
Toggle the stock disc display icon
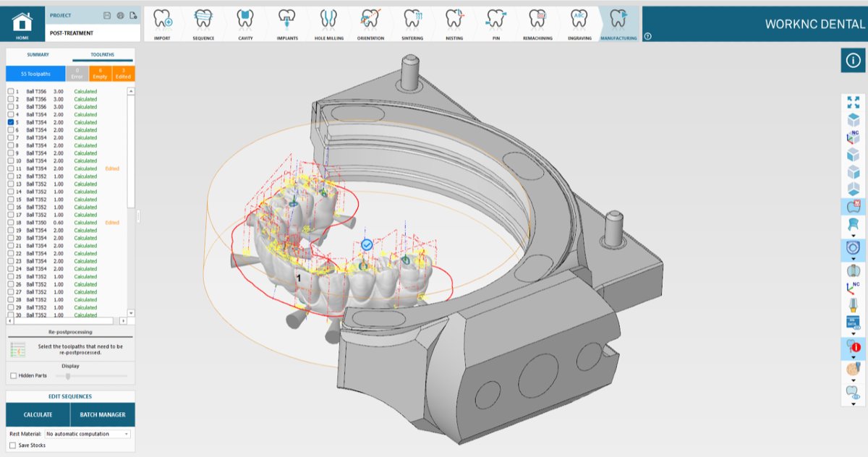click(x=854, y=249)
